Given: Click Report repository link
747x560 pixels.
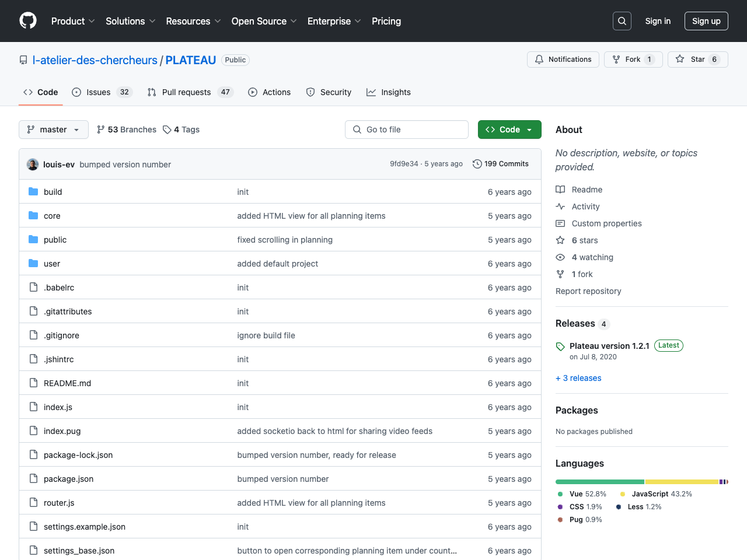Looking at the screenshot, I should pyautogui.click(x=588, y=291).
